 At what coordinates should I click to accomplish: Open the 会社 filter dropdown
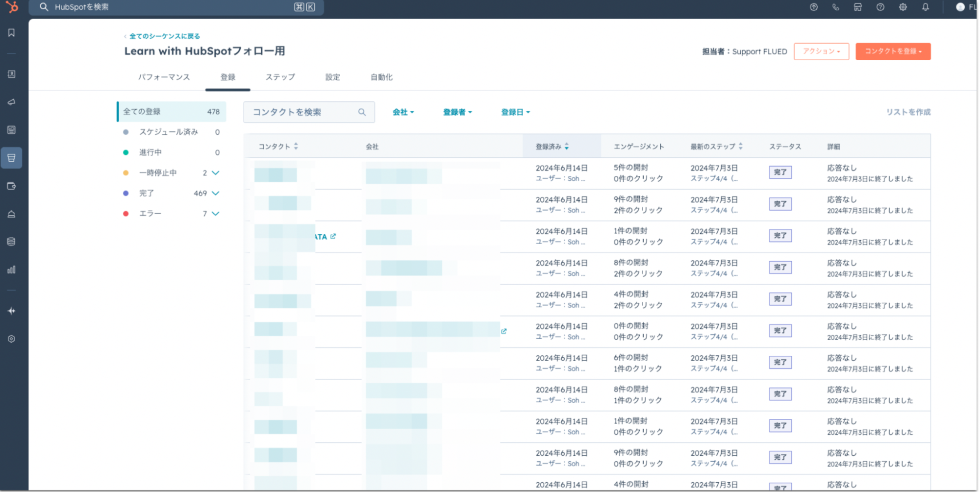coord(403,112)
